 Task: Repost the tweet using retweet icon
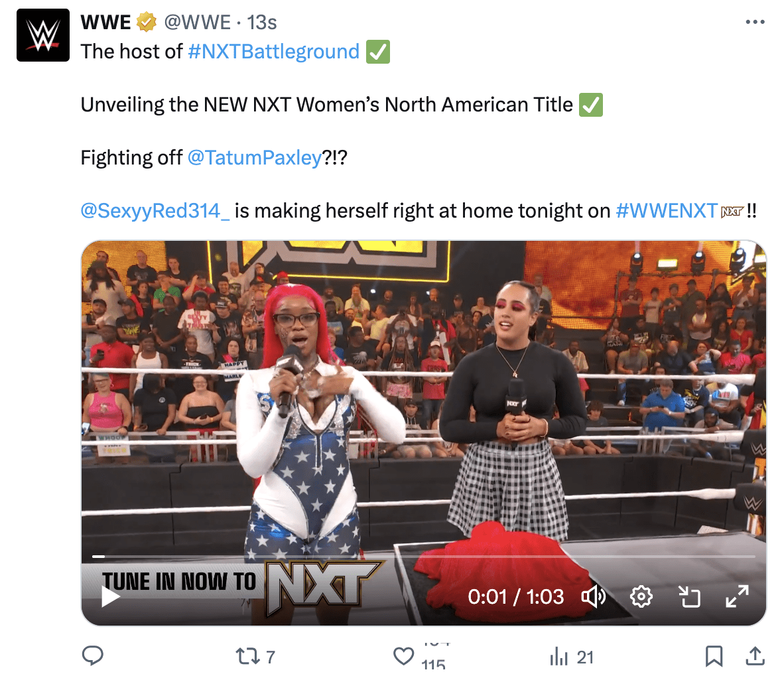tap(247, 656)
